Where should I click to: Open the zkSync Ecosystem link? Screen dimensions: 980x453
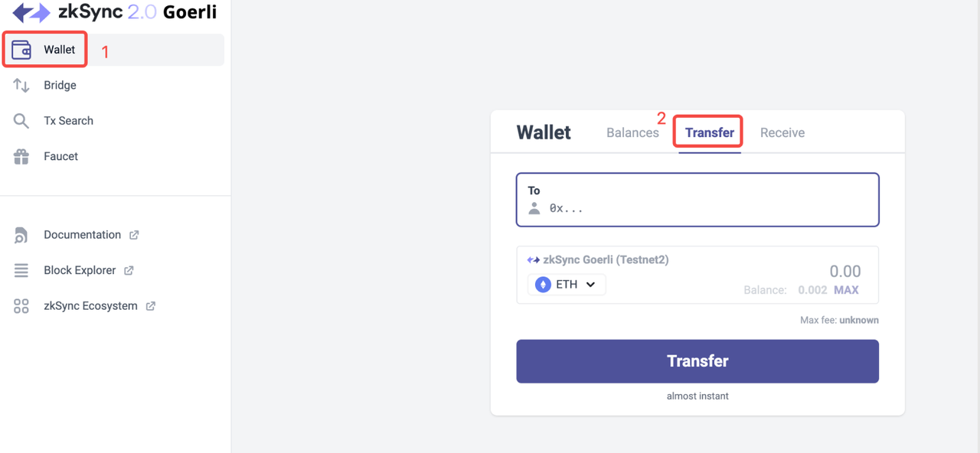pyautogui.click(x=90, y=306)
